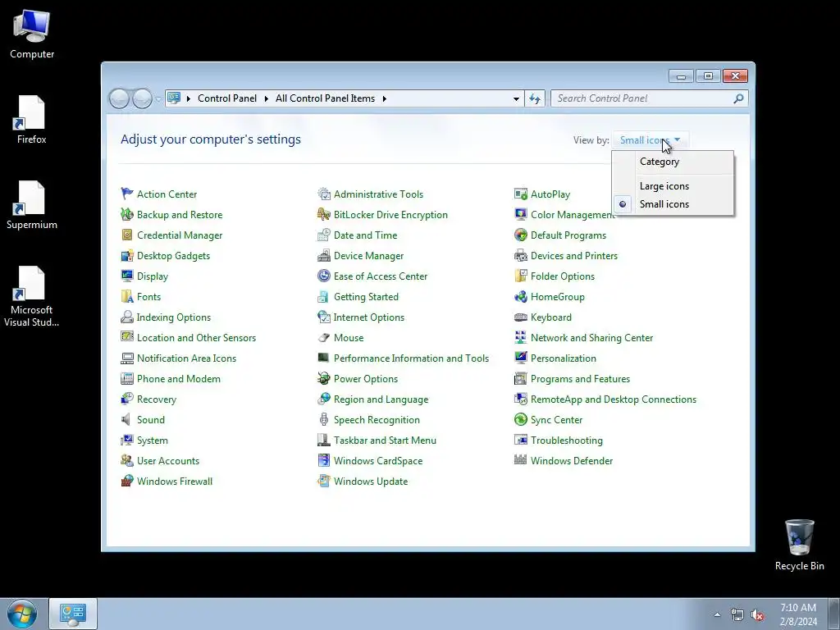This screenshot has width=840, height=630.
Task: Open the Troubleshooting item
Action: [x=567, y=441]
